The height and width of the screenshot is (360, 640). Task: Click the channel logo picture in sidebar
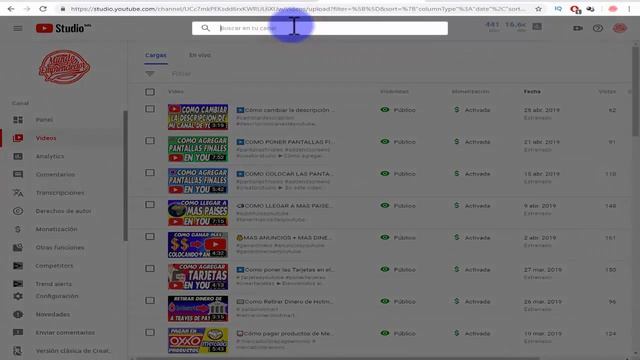tap(64, 67)
